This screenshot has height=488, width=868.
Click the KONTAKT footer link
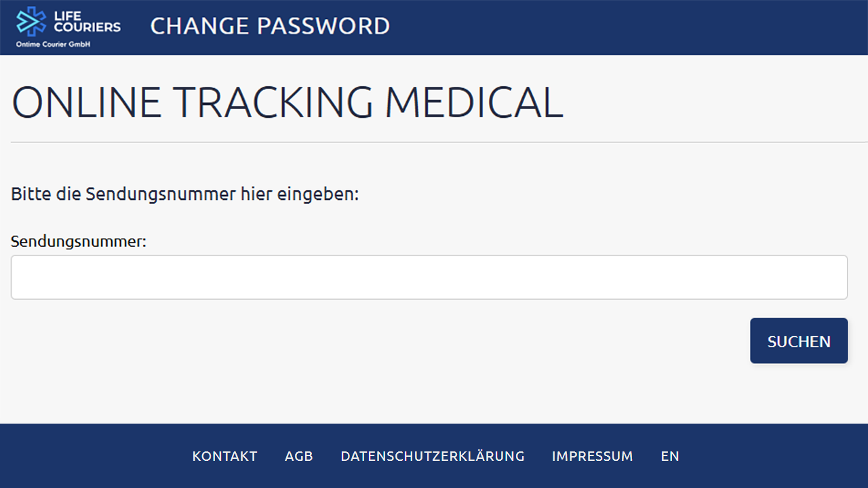coord(224,455)
